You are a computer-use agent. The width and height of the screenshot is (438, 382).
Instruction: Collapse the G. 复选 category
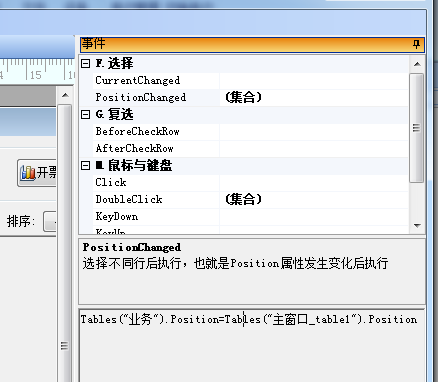pyautogui.click(x=85, y=114)
